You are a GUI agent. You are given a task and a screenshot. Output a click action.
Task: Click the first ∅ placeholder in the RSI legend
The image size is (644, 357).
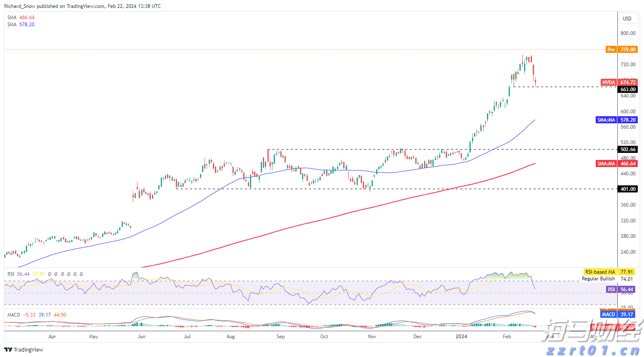click(50, 274)
